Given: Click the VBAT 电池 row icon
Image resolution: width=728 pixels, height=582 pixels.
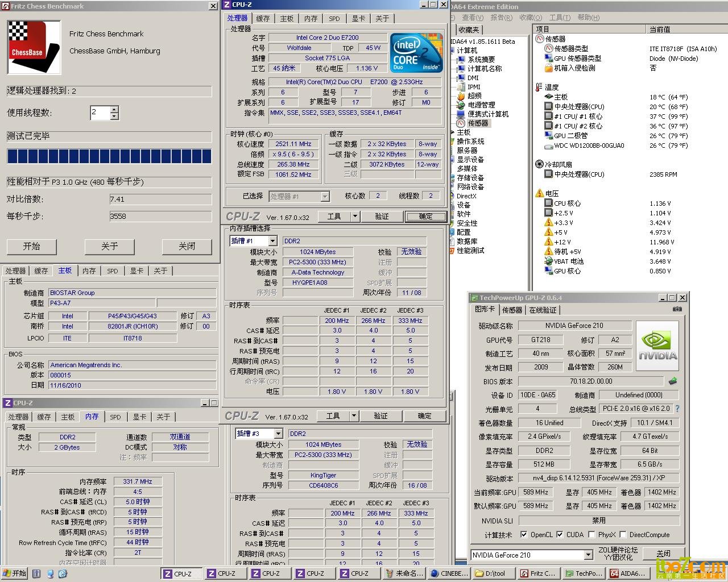Looking at the screenshot, I should pos(549,261).
